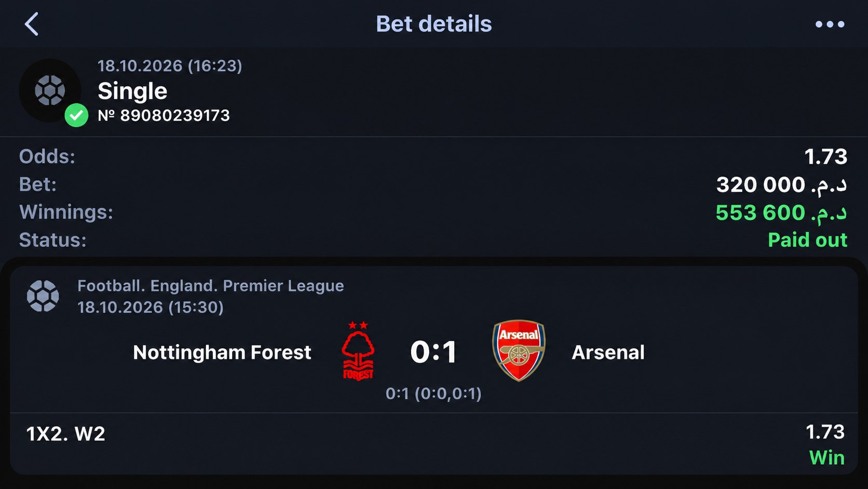Tap the 0:1 final score
Image resolution: width=868 pixels, height=489 pixels.
click(433, 352)
